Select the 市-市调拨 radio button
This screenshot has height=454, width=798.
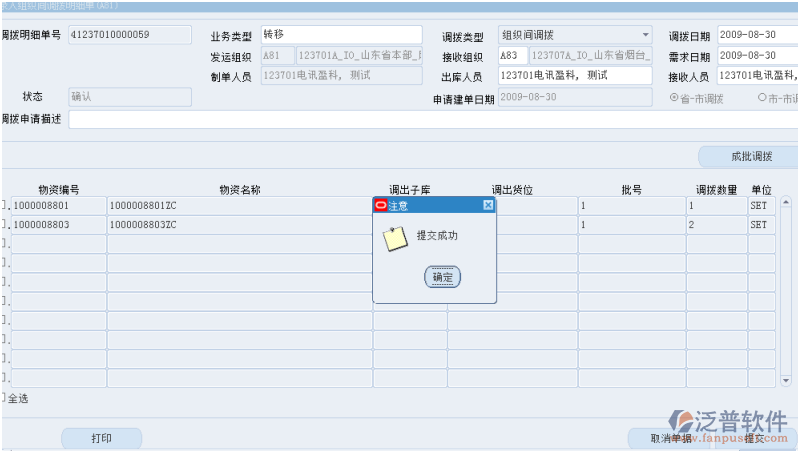point(762,98)
